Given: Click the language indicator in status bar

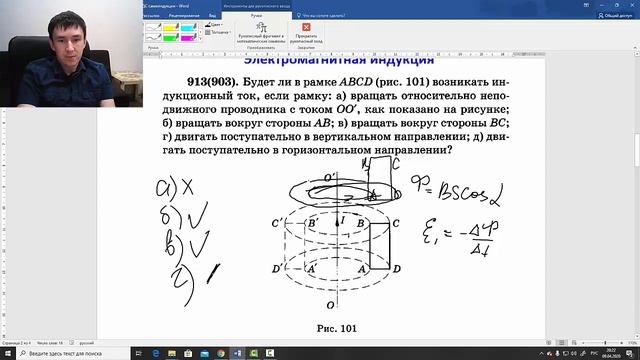Looking at the screenshot, I should (87, 343).
